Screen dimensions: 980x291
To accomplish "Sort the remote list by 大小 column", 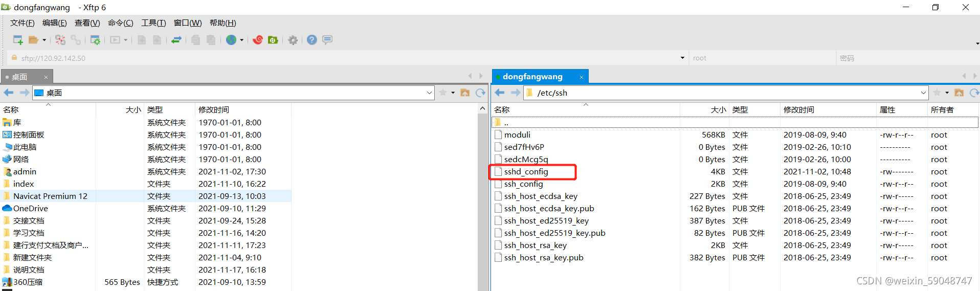I will [x=704, y=109].
